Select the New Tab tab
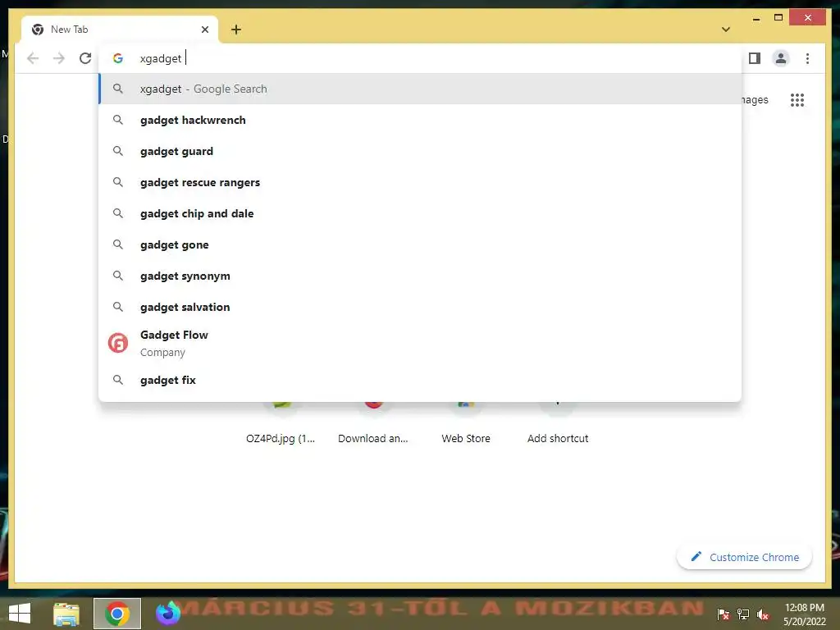The height and width of the screenshot is (630, 840). (120, 30)
